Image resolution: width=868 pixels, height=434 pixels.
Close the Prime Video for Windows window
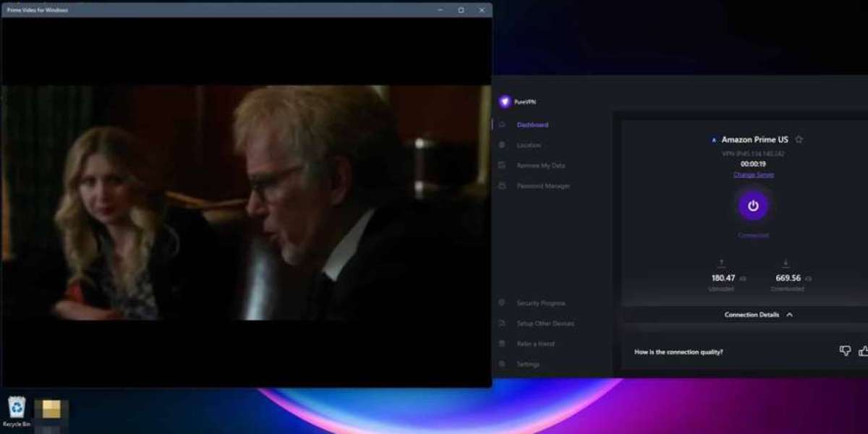click(x=482, y=10)
